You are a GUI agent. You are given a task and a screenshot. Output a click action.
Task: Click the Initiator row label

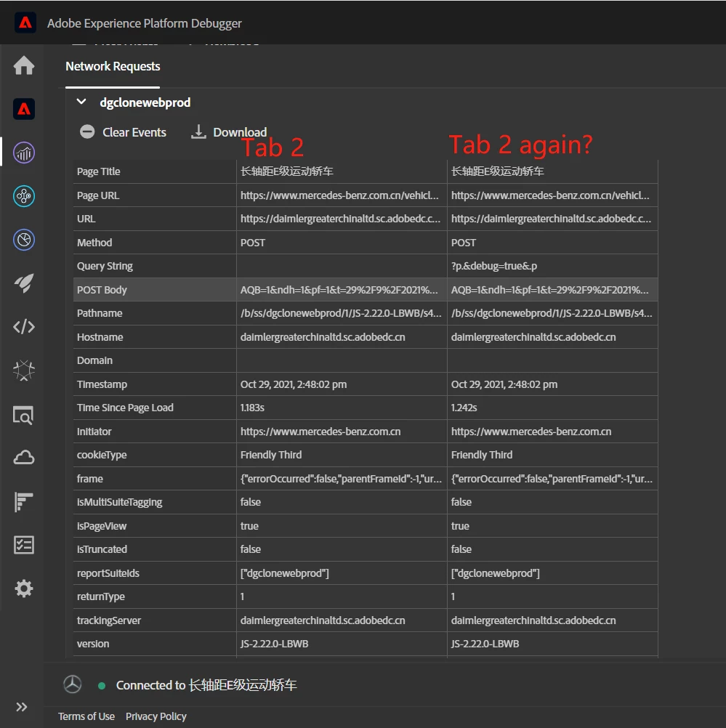[94, 432]
